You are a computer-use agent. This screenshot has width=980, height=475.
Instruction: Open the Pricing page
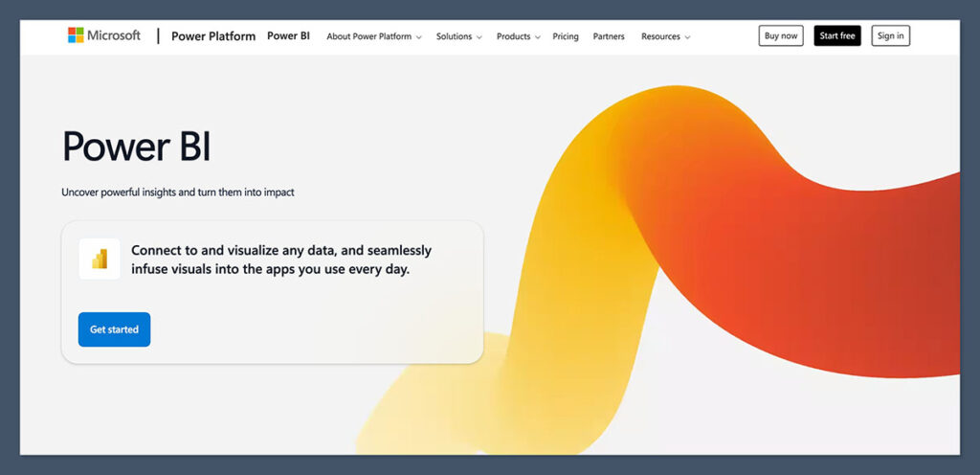pyautogui.click(x=565, y=36)
